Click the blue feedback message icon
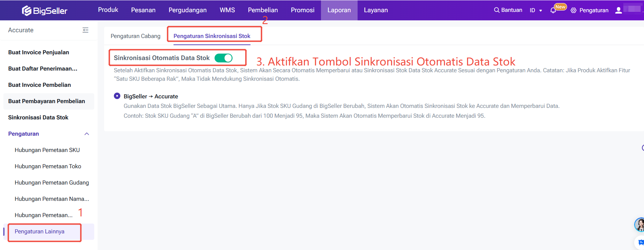The width and height of the screenshot is (644, 250). tap(640, 242)
